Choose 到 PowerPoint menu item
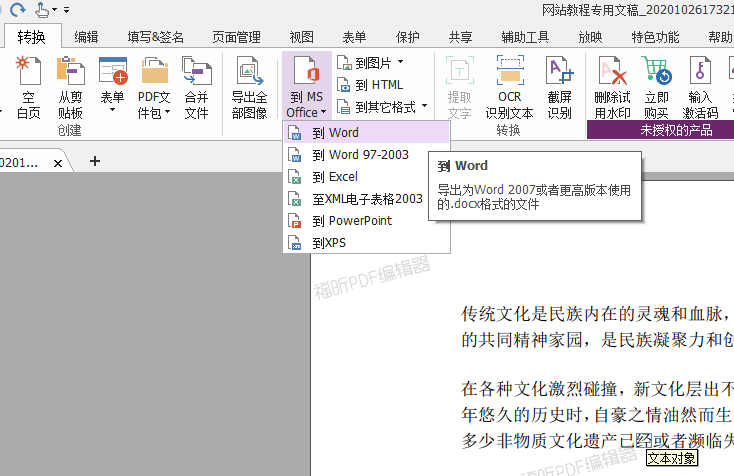Screen dimensions: 734x476 367,220
